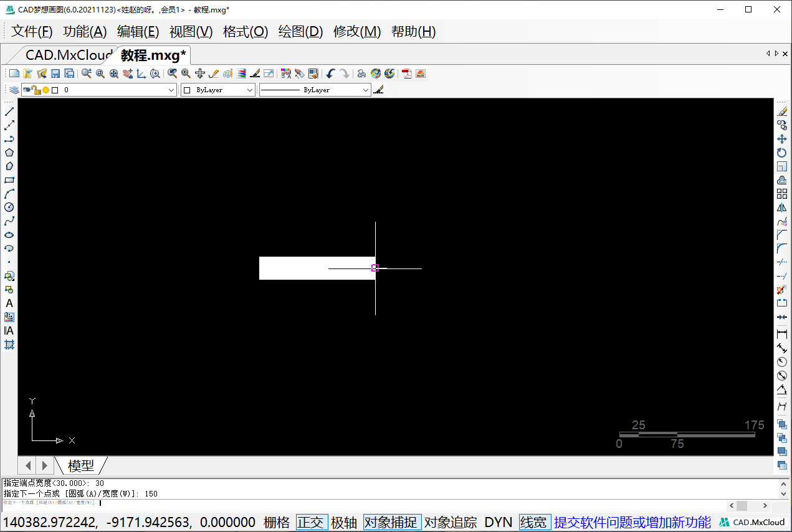Click the New file icon
792x532 pixels.
(14, 74)
